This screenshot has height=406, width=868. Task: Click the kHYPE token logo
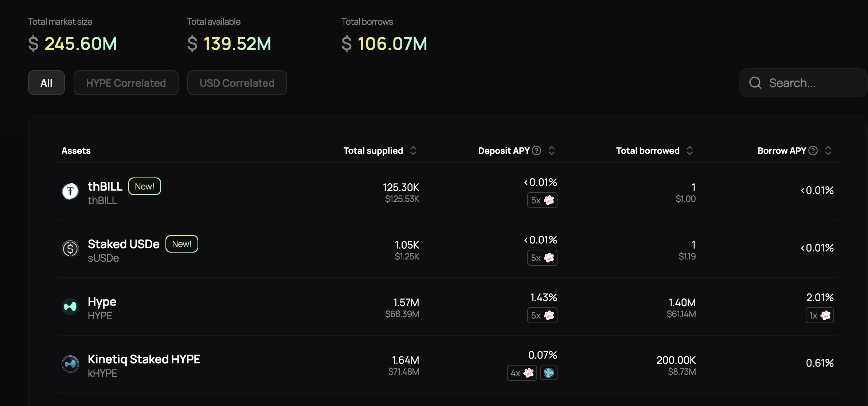pos(70,364)
